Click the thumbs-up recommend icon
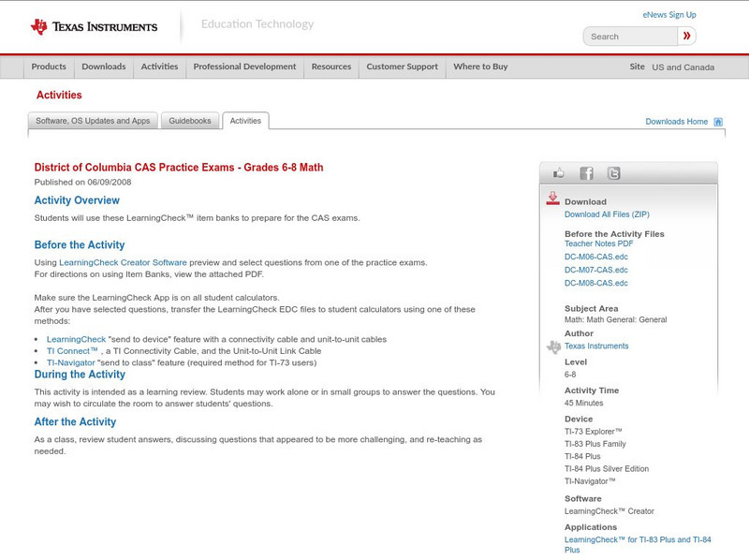Screen dimensions: 749x560 (559, 172)
